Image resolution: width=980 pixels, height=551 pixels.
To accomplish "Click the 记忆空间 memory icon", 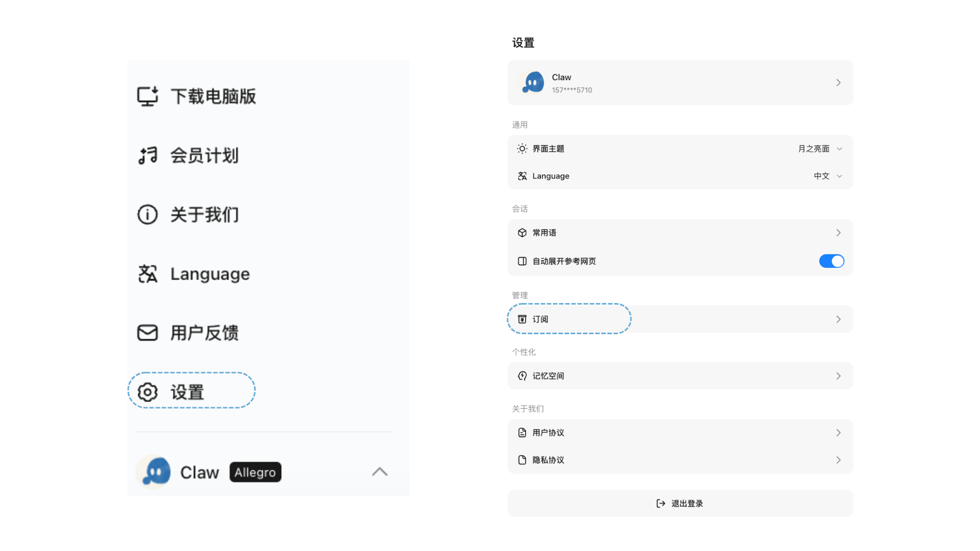I will click(522, 376).
